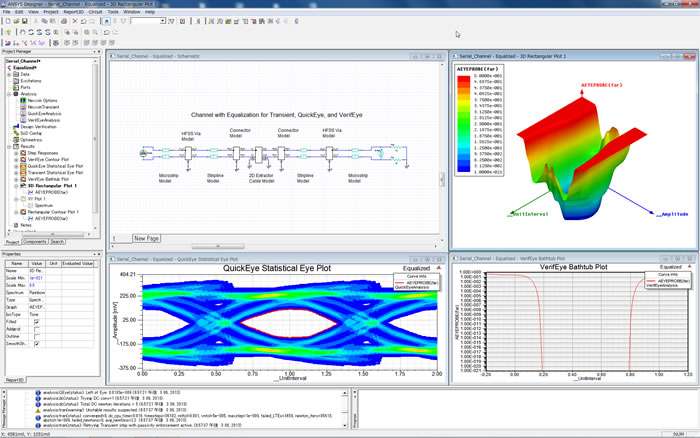Image resolution: width=700 pixels, height=438 pixels.
Task: Click the red X Delete toolbar icon
Action: (75, 21)
